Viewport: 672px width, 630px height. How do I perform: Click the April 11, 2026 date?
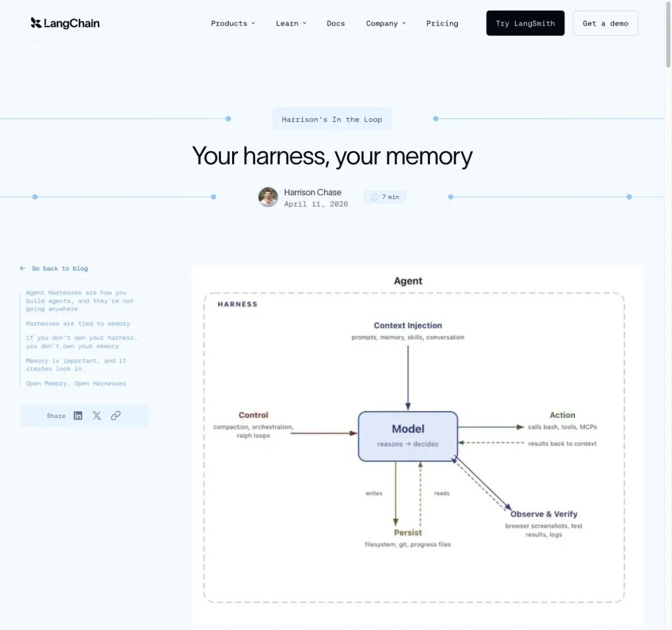[x=316, y=204]
